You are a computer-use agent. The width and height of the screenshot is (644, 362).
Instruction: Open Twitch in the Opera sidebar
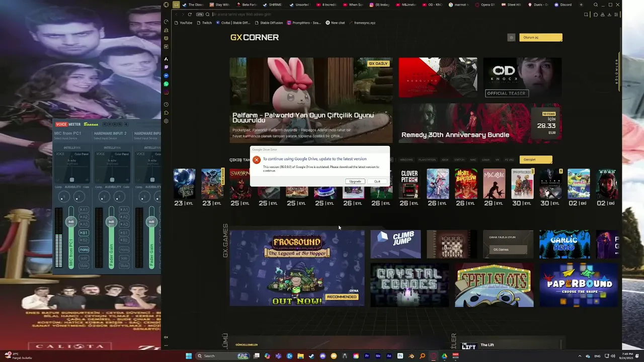(166, 67)
